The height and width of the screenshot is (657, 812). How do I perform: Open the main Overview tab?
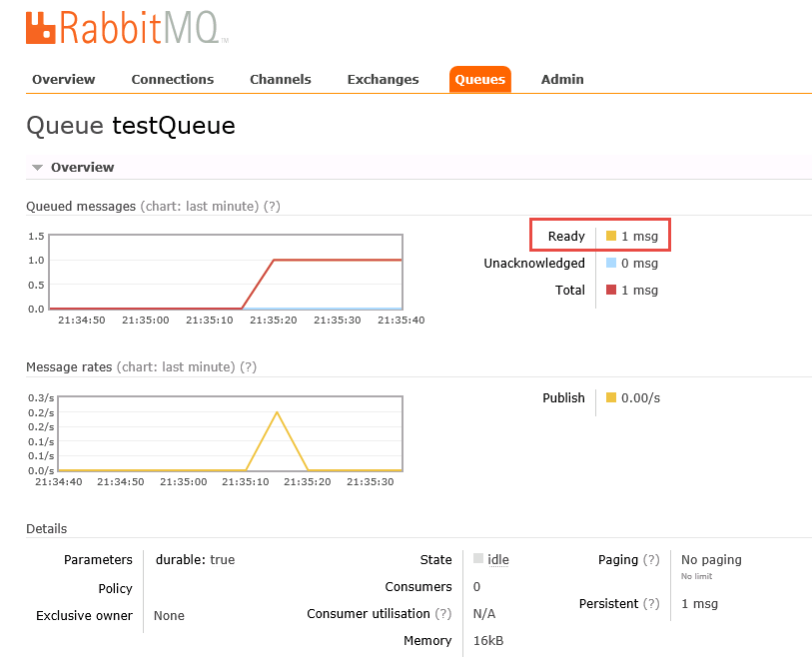[63, 80]
